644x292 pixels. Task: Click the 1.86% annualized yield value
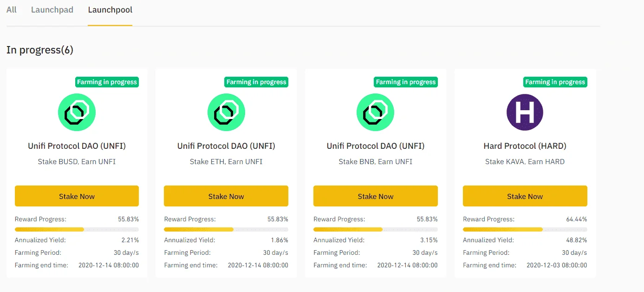tap(280, 240)
